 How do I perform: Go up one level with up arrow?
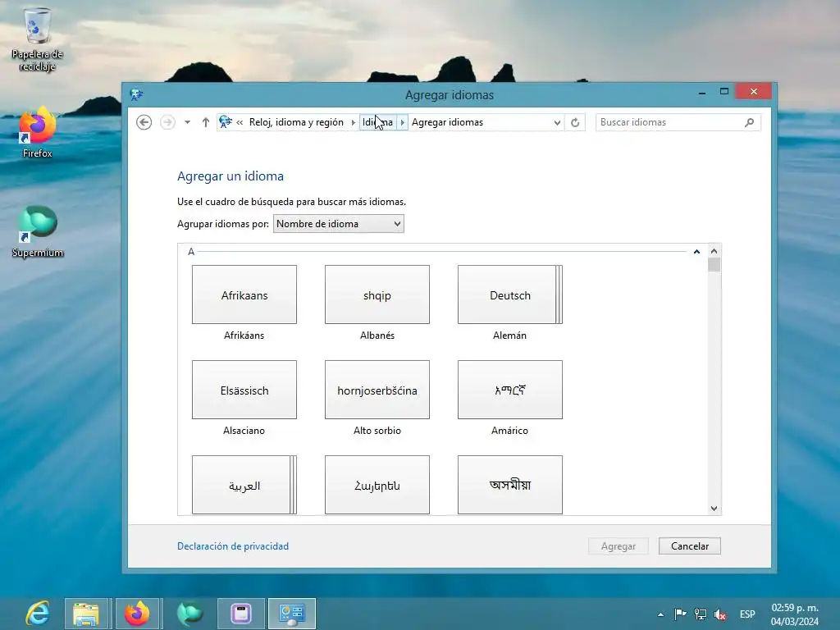tap(206, 123)
